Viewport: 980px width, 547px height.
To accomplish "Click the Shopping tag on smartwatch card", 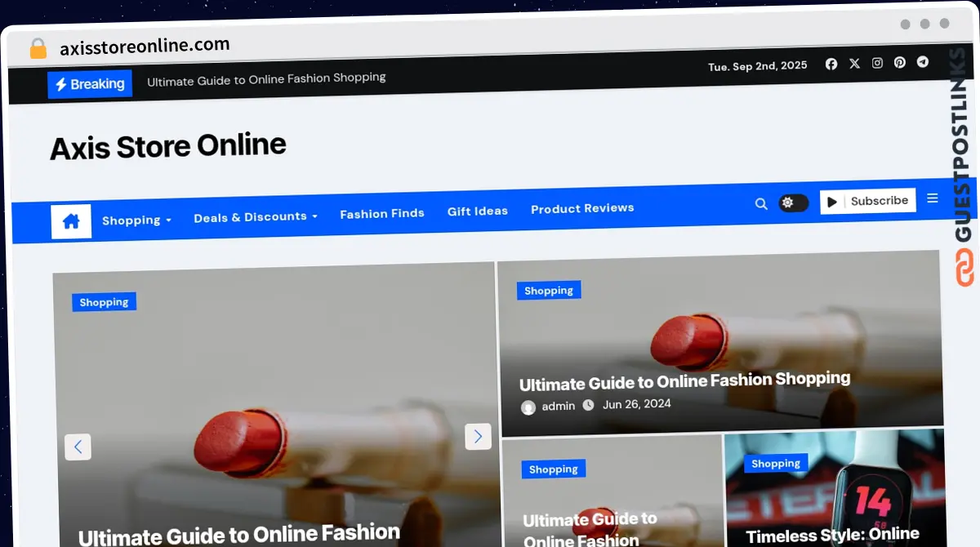I will click(x=776, y=464).
